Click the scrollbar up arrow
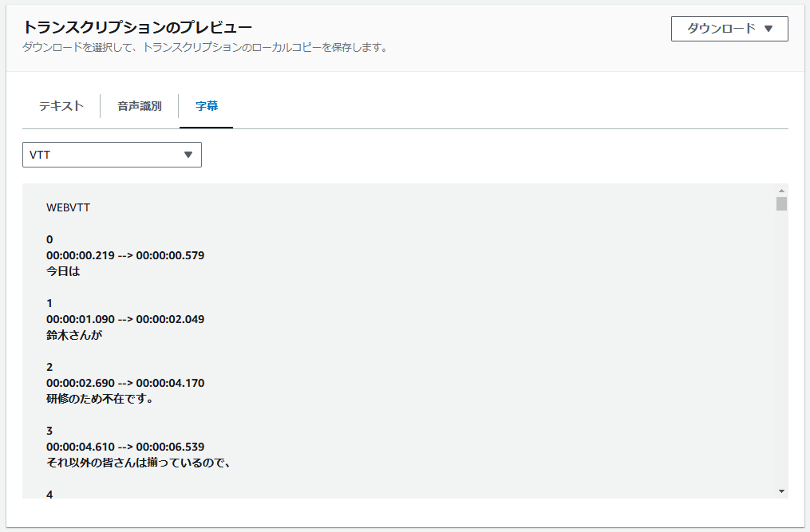This screenshot has height=532, width=810. [x=781, y=189]
